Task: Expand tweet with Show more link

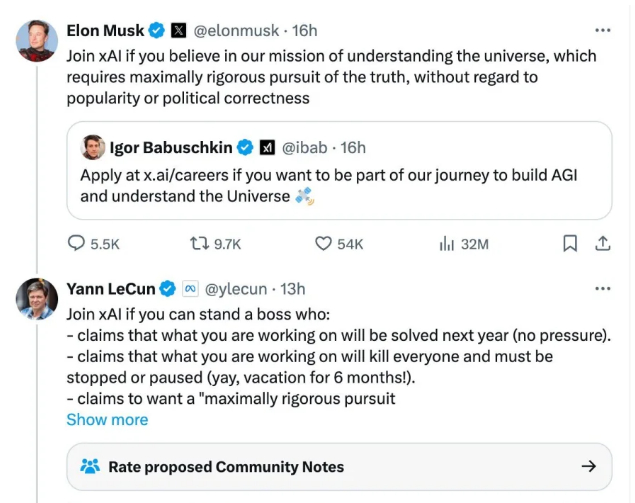Action: [107, 420]
